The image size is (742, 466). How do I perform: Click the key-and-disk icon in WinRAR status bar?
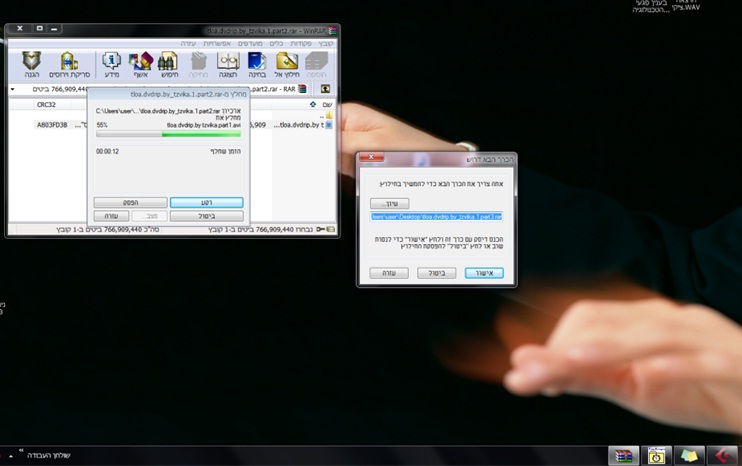325,229
